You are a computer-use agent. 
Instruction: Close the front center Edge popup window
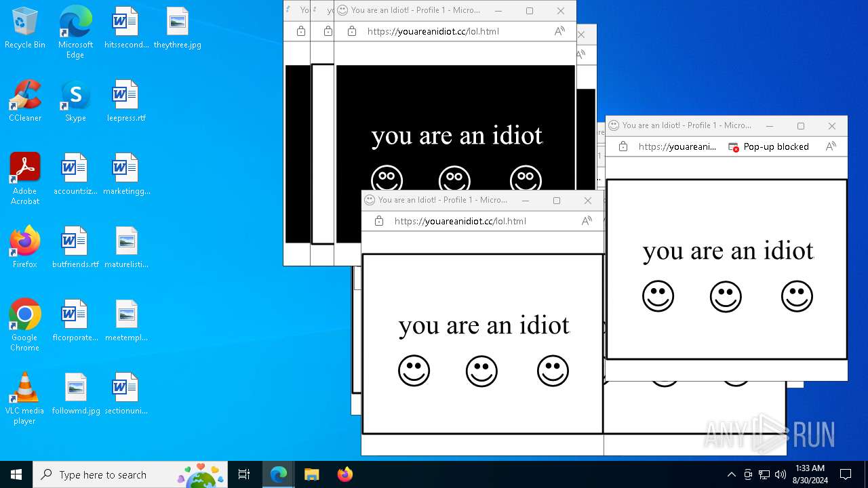tap(588, 201)
